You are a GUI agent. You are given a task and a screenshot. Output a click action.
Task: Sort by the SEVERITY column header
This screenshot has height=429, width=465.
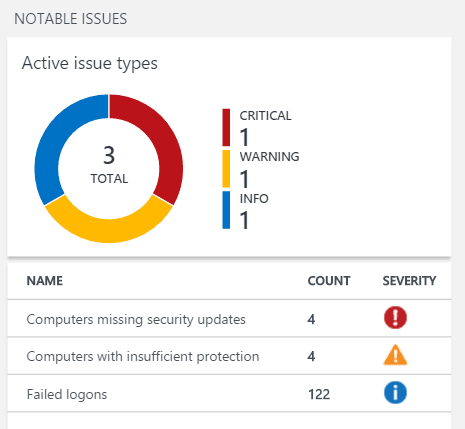409,281
